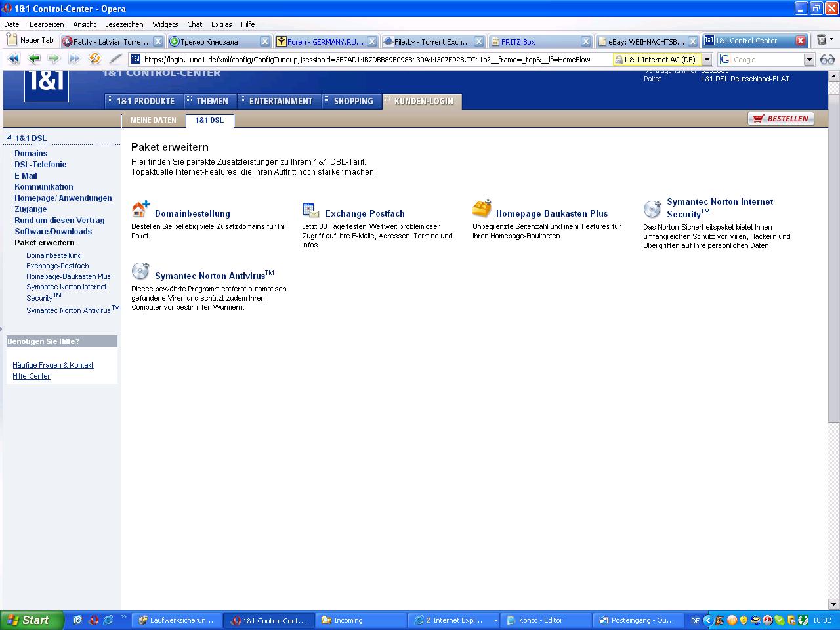The height and width of the screenshot is (630, 840).
Task: Click the Symantec Norton Antivirus heading link
Action: (215, 275)
